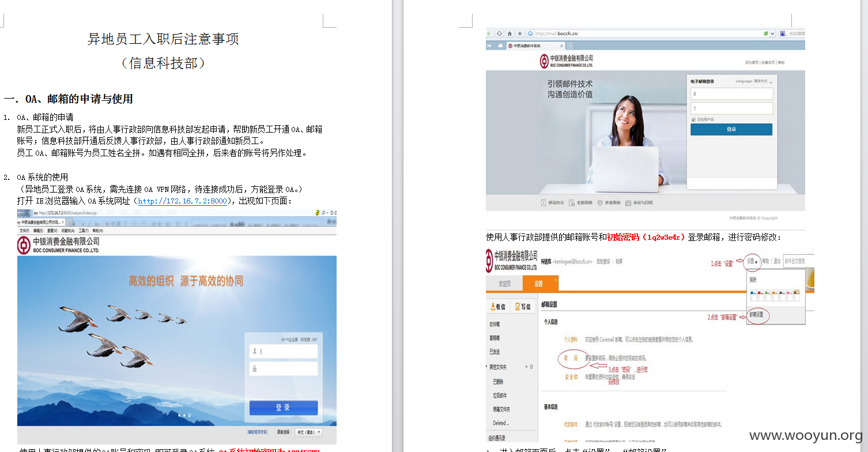
Task: Click the search engine icon beside 点此搜索
Action: 783,34
